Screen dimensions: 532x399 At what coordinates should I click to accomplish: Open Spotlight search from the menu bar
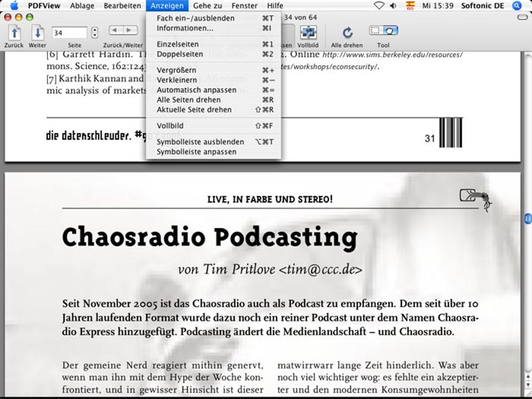click(516, 6)
